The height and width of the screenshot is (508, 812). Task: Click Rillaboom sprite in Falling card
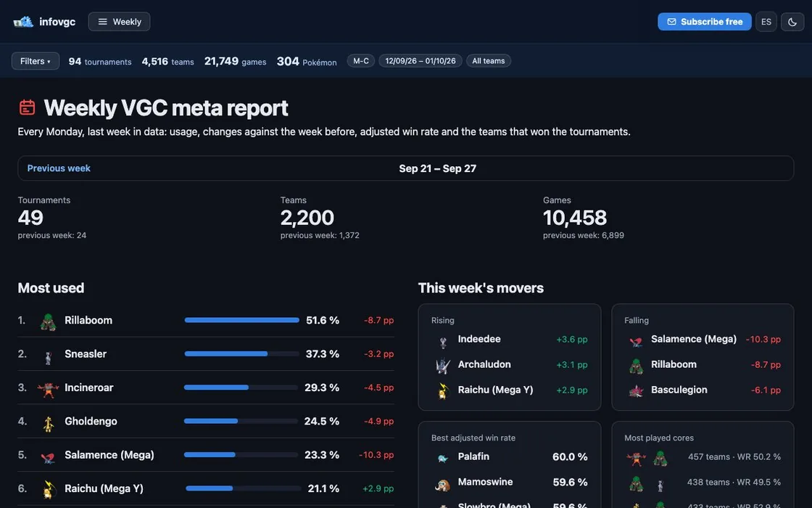636,366
